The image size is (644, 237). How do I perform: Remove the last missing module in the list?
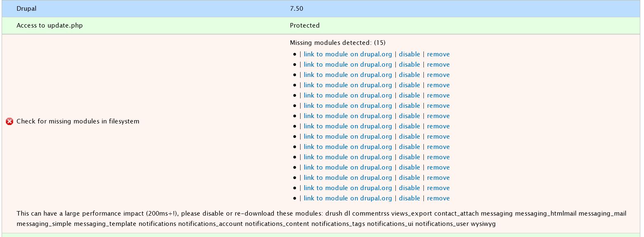click(438, 198)
